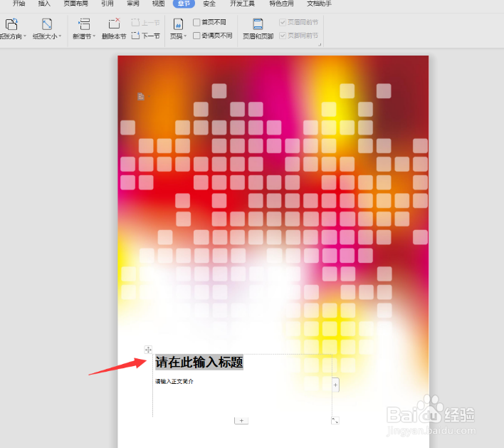Click the small document icon on cover image

pos(141,96)
